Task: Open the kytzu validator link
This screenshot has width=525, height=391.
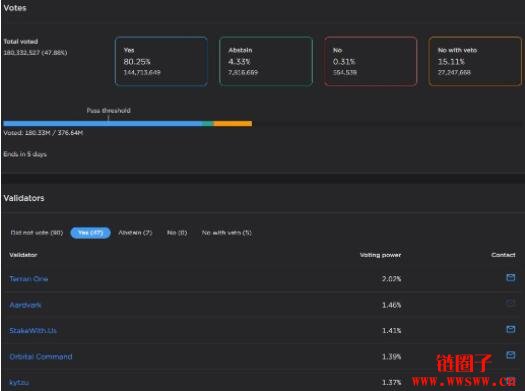Action: tap(19, 382)
